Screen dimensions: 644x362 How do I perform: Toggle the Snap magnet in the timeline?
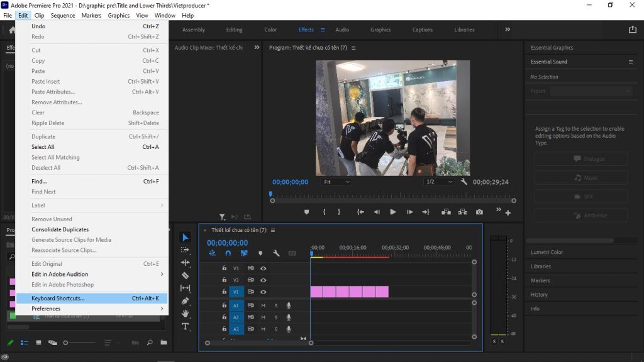point(228,253)
